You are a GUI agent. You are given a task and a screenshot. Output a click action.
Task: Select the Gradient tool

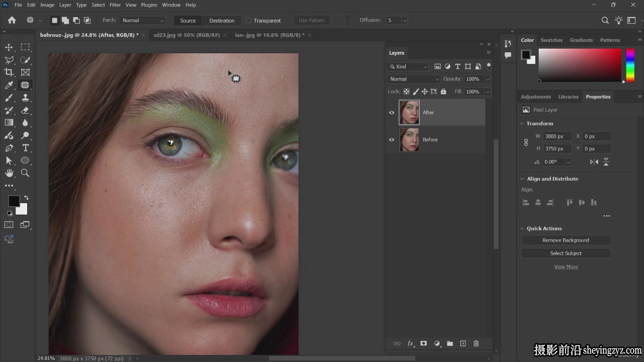[9, 123]
